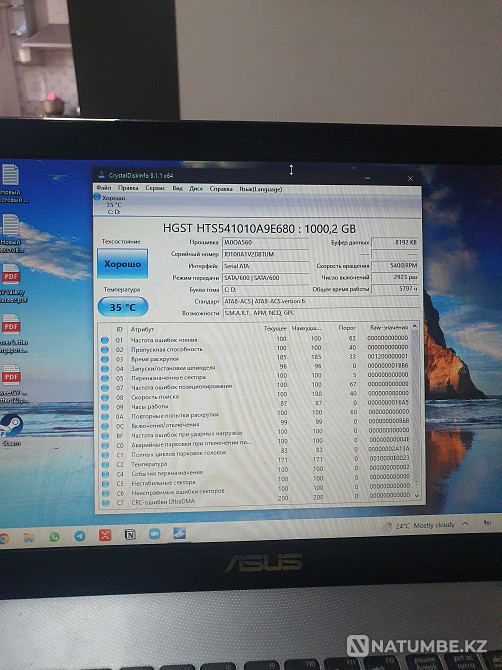Open the Вид menu
Screen dimensions: 502x670
(177, 188)
